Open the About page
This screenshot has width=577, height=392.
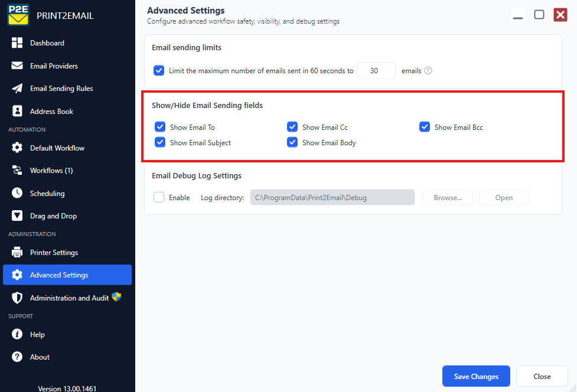click(67, 357)
